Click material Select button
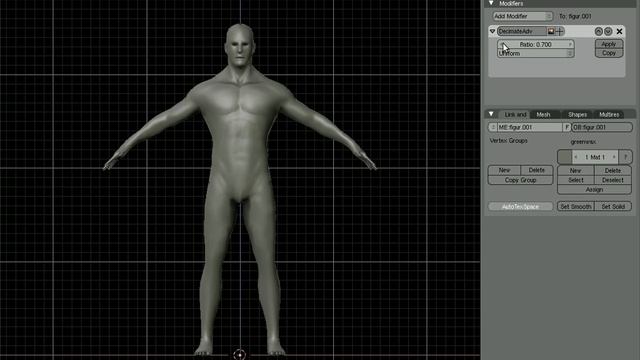 click(576, 180)
